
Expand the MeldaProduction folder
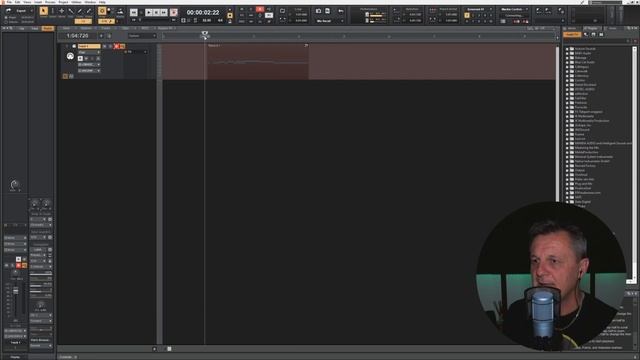[567, 152]
